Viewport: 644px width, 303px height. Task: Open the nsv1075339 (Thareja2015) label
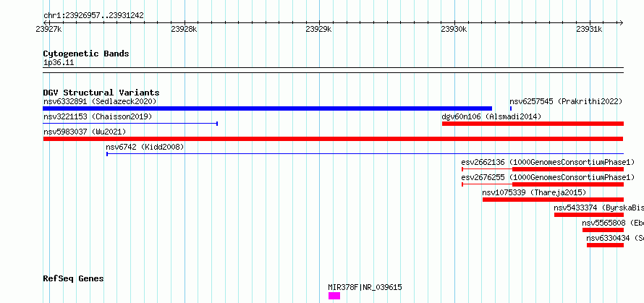[534, 192]
